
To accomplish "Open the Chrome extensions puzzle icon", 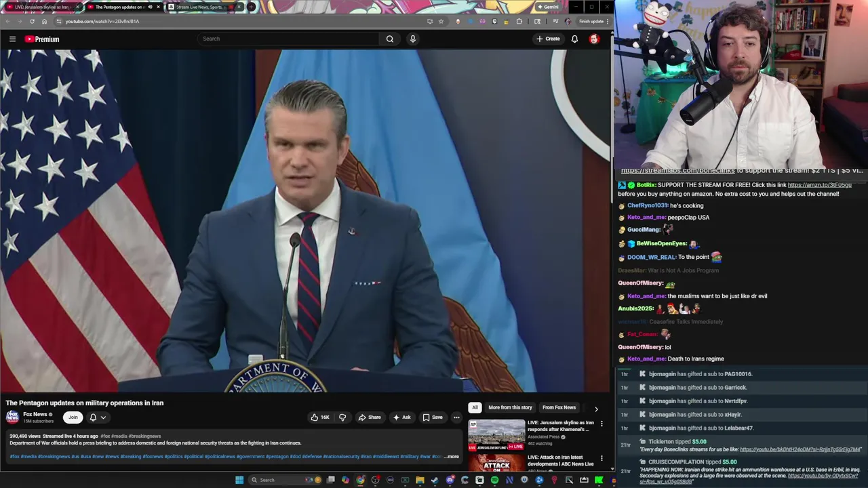I will tap(519, 21).
